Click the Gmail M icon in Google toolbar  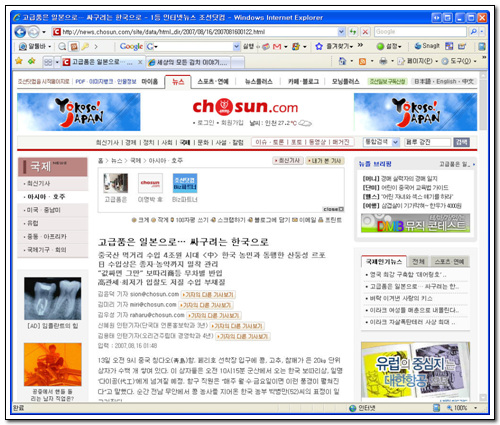(x=277, y=47)
